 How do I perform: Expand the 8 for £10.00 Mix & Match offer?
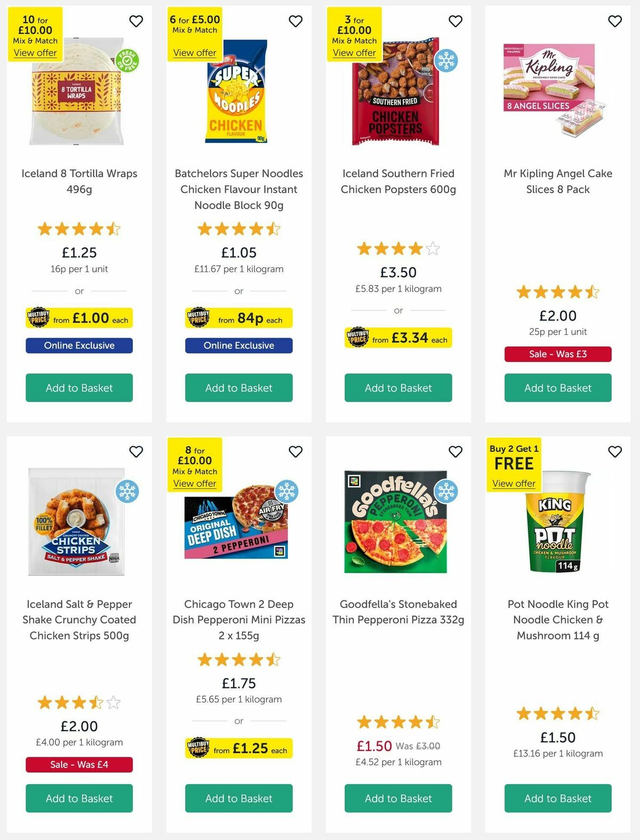pyautogui.click(x=195, y=483)
